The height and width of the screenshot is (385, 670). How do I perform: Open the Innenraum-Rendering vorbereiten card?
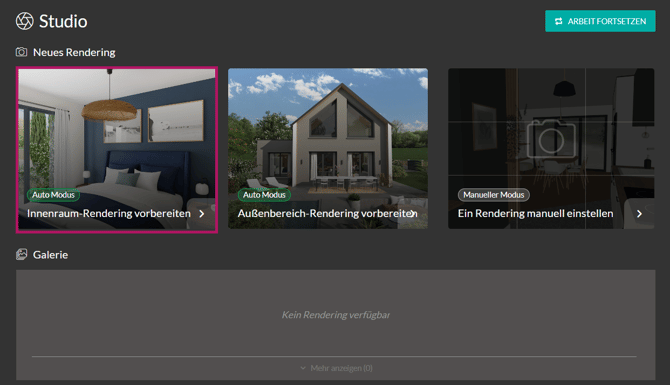click(117, 150)
